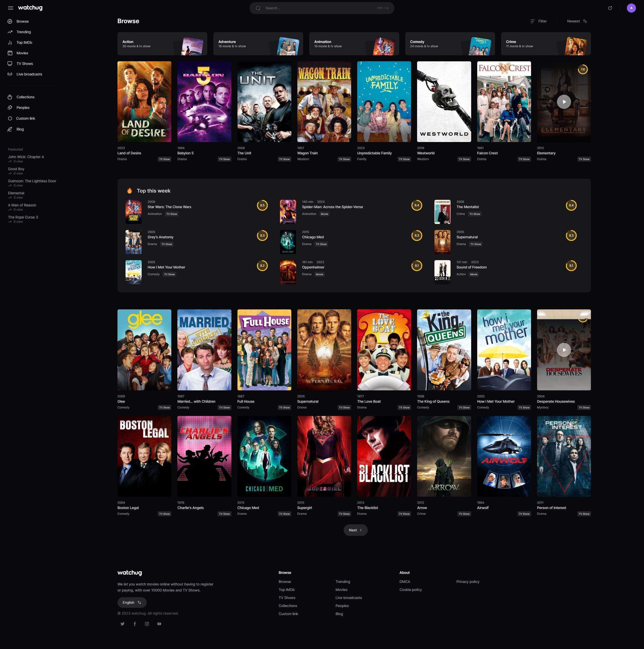
Task: Click the Next pagination button
Action: [x=355, y=530]
